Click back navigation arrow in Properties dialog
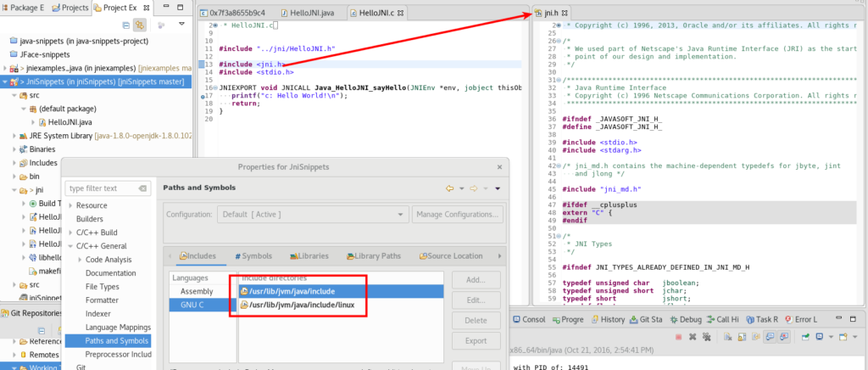Image resolution: width=868 pixels, height=370 pixels. [450, 188]
